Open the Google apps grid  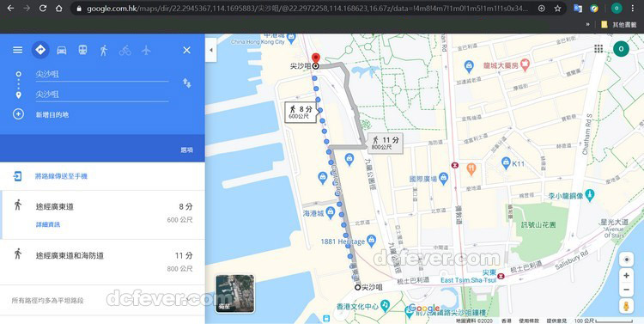(598, 49)
